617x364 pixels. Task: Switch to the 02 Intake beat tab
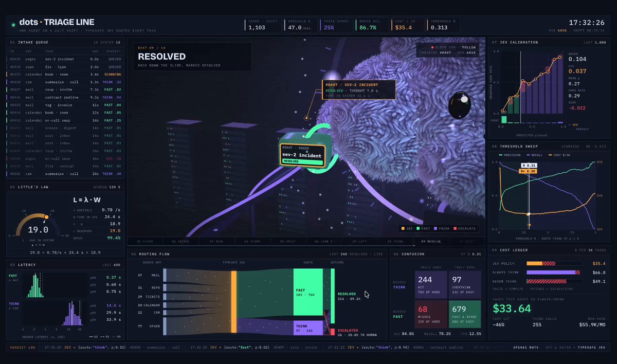pyautogui.click(x=180, y=241)
